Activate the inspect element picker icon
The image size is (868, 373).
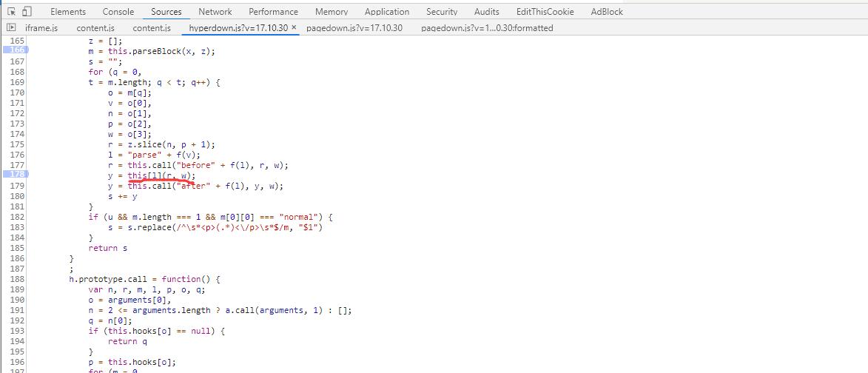11,11
